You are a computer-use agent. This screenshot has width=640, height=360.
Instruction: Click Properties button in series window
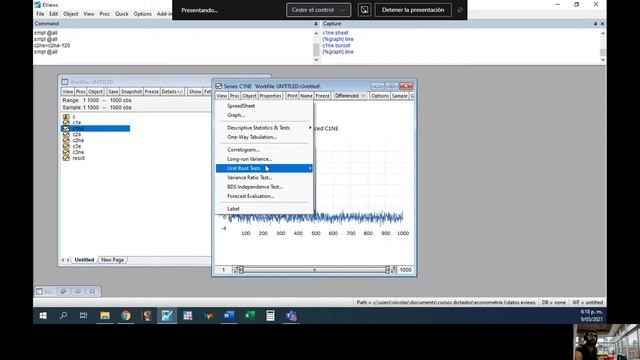click(270, 96)
